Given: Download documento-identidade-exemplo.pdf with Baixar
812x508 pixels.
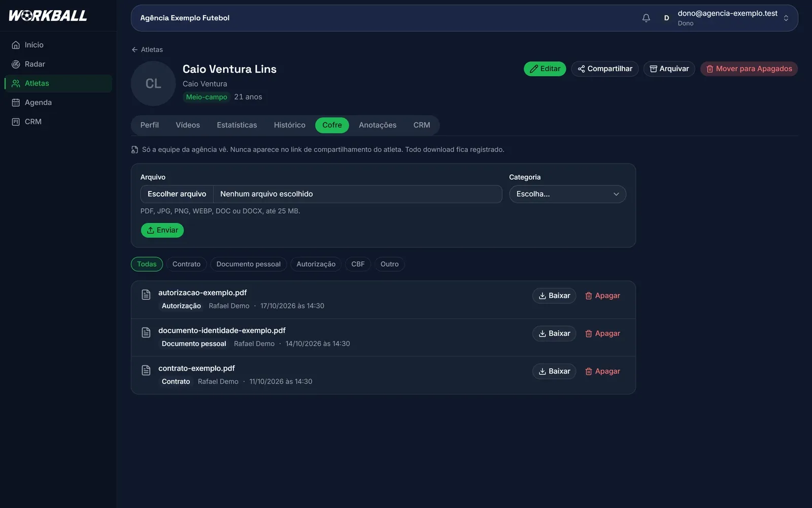Looking at the screenshot, I should (554, 333).
